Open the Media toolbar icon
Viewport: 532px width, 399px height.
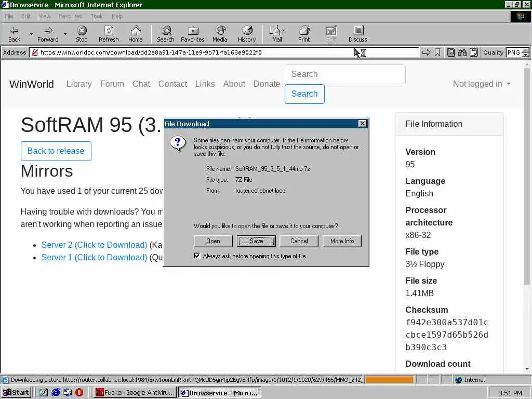220,30
